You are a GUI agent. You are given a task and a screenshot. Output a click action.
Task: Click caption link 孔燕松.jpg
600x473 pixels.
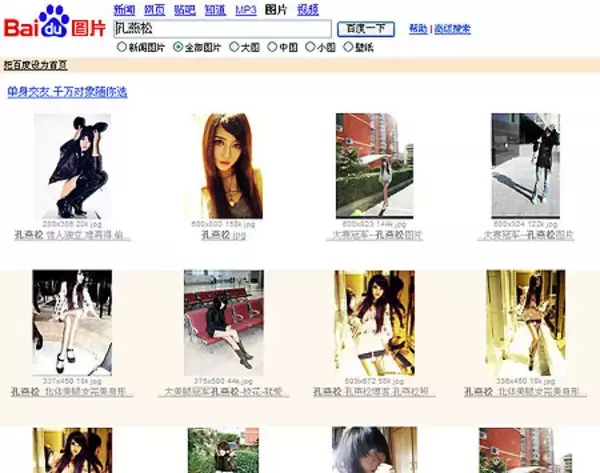pos(223,235)
